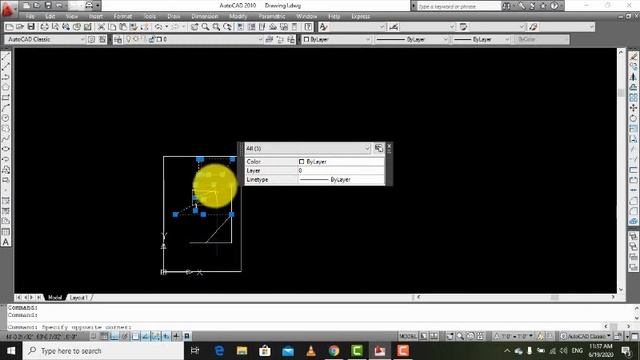Click the Paste clipboard icon
The width and height of the screenshot is (640, 360).
(123, 27)
